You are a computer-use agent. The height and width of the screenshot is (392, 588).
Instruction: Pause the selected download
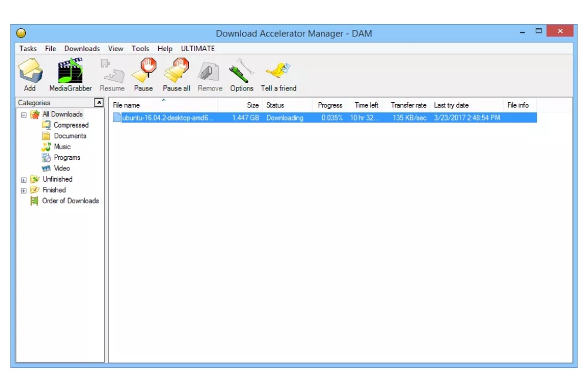coord(143,72)
